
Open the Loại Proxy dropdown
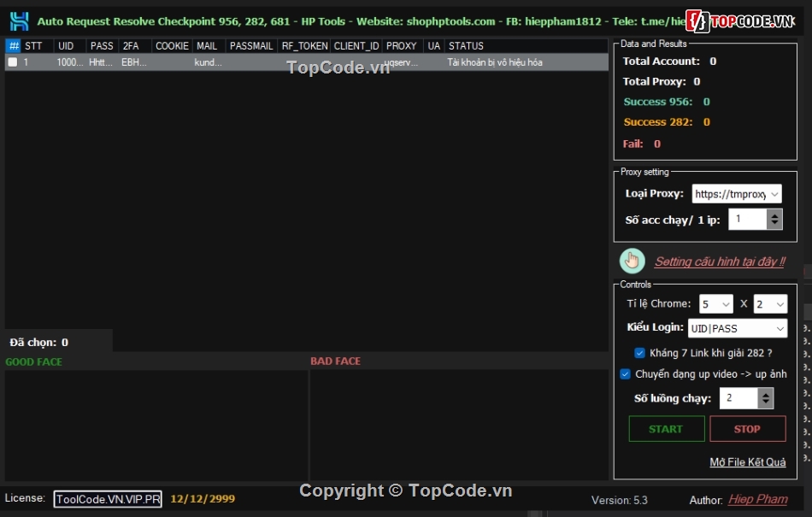737,193
